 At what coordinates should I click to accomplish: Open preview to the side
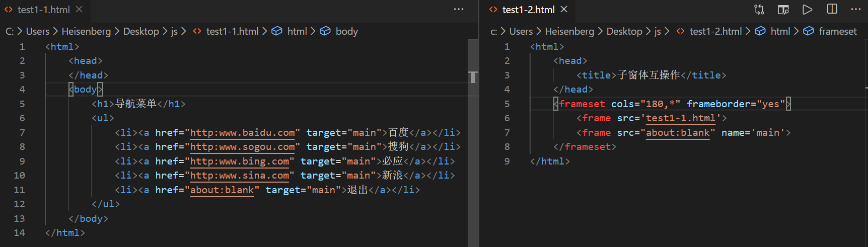click(x=783, y=10)
